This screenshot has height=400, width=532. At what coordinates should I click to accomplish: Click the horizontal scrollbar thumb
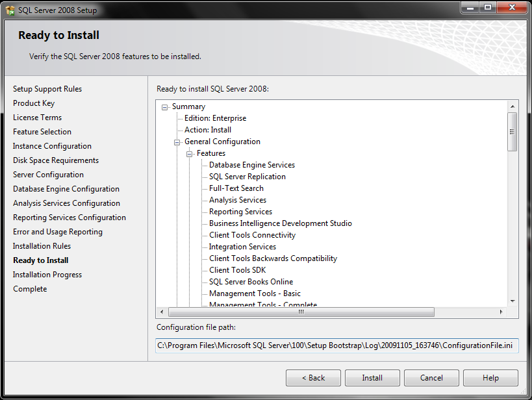[301, 312]
